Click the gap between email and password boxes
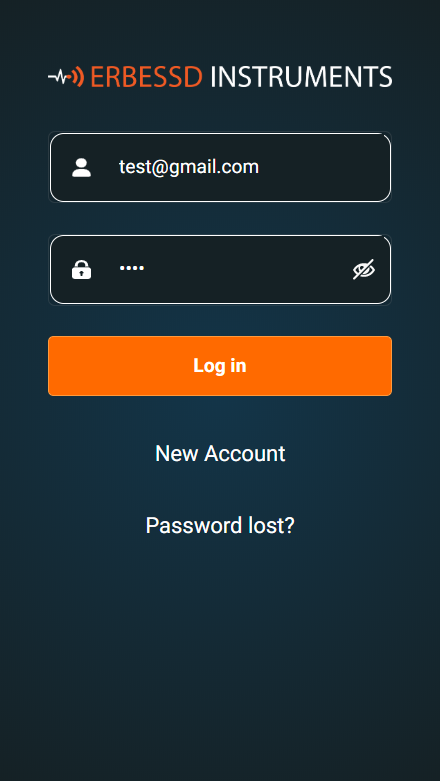 pos(220,219)
